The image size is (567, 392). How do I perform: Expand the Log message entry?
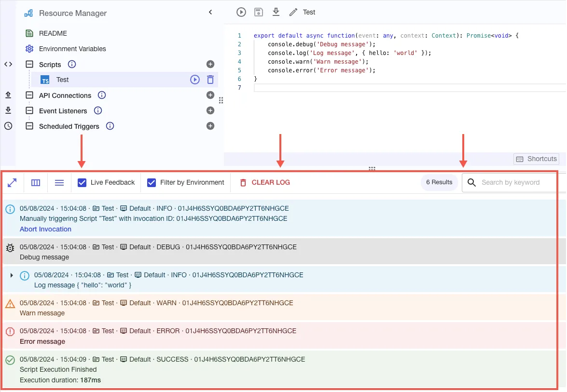(x=12, y=275)
